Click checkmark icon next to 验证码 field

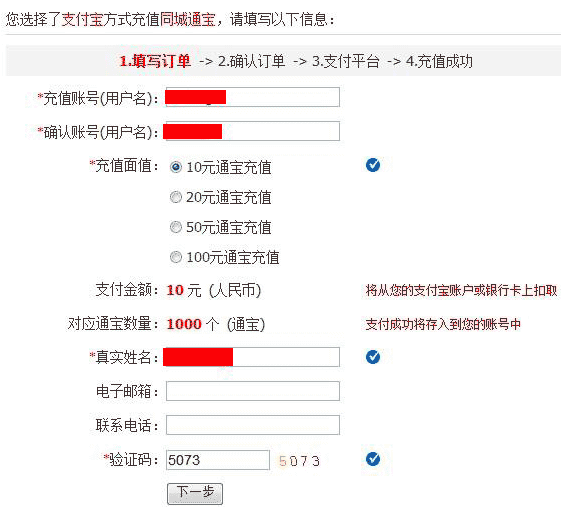[373, 459]
